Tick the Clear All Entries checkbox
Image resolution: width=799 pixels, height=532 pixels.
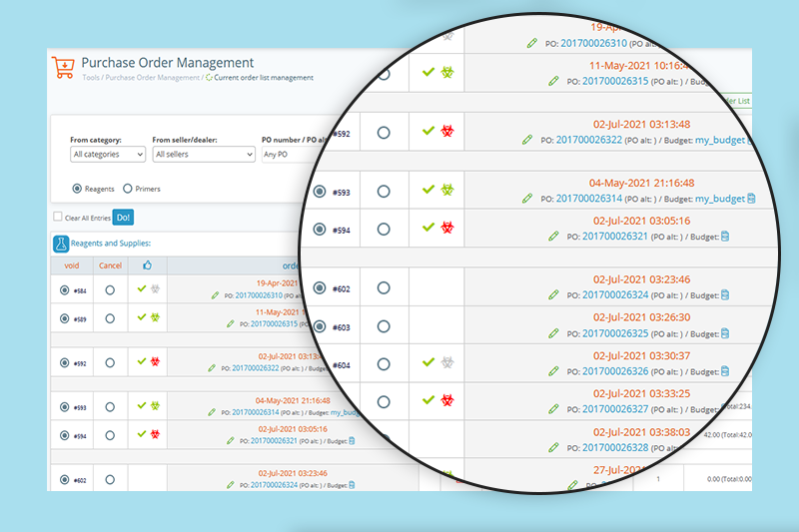tap(58, 217)
